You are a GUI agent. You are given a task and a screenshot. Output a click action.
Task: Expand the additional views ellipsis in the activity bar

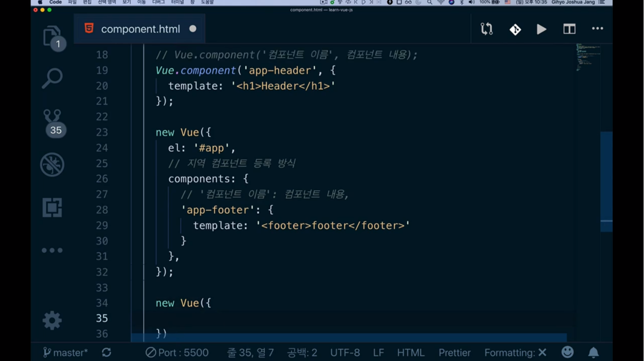52,250
